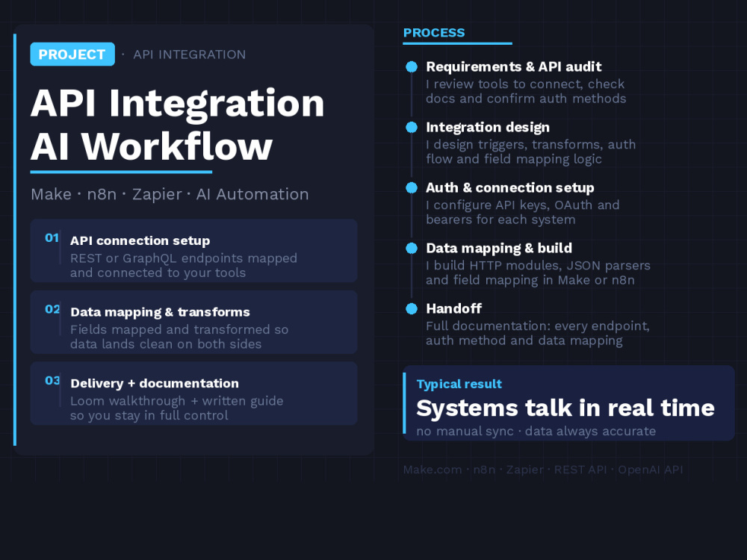747x560 pixels.
Task: Click the '02' step number
Action: [52, 310]
